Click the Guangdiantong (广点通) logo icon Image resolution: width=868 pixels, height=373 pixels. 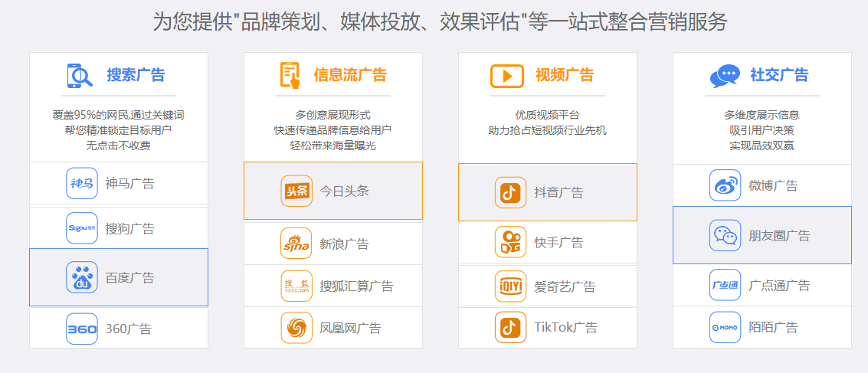tap(726, 285)
